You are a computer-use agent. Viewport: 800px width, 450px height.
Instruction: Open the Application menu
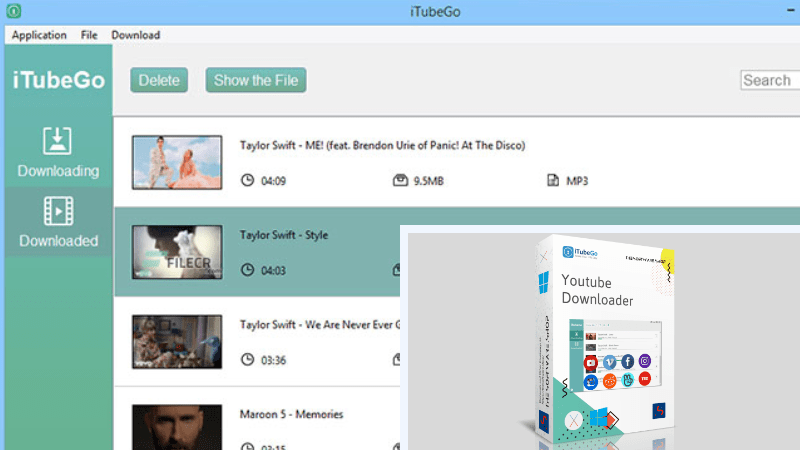(x=39, y=35)
